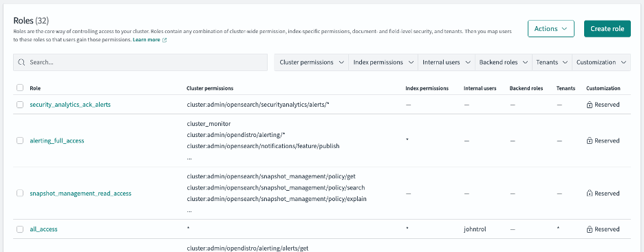
Task: Open the security_analytics_ack_alerts role
Action: (70, 105)
